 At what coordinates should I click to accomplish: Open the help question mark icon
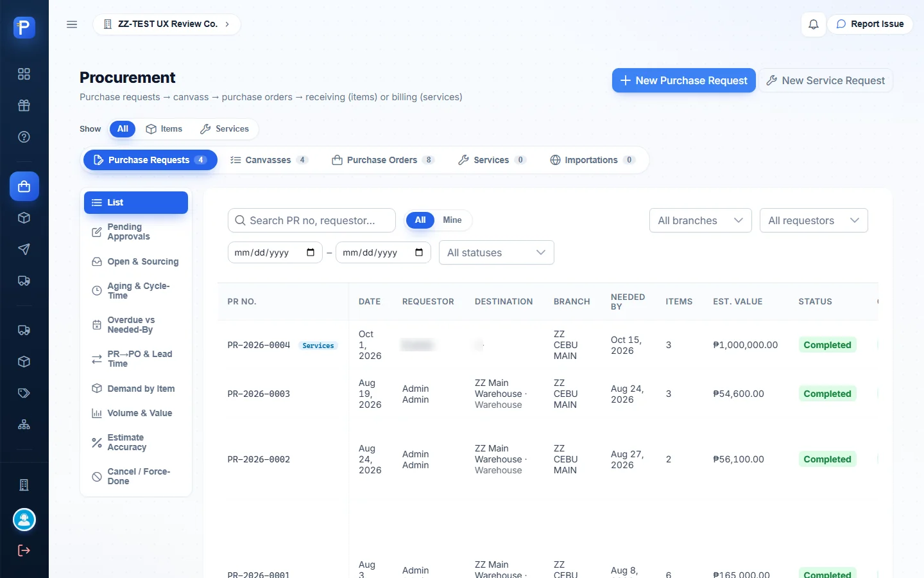(x=24, y=137)
